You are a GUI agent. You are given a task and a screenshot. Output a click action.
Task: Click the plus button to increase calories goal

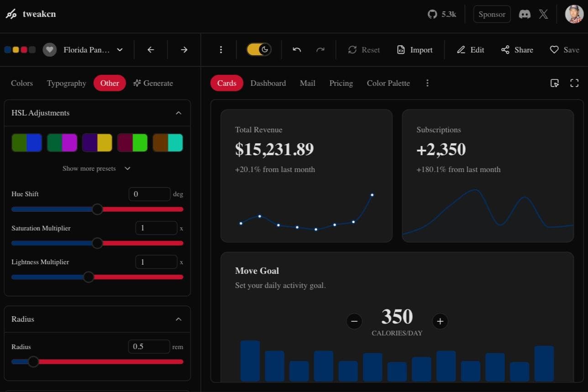click(x=440, y=321)
